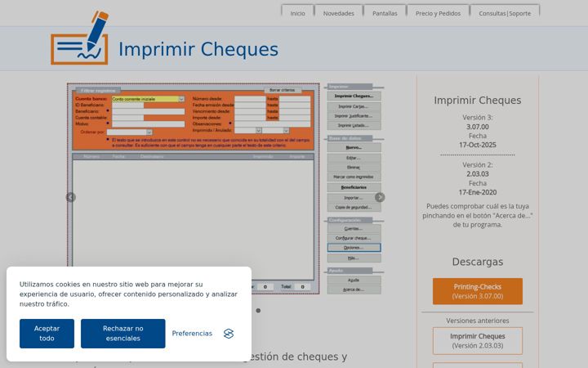Click the cookie banner swirl logo icon
This screenshot has height=368, width=588.
pos(229,334)
